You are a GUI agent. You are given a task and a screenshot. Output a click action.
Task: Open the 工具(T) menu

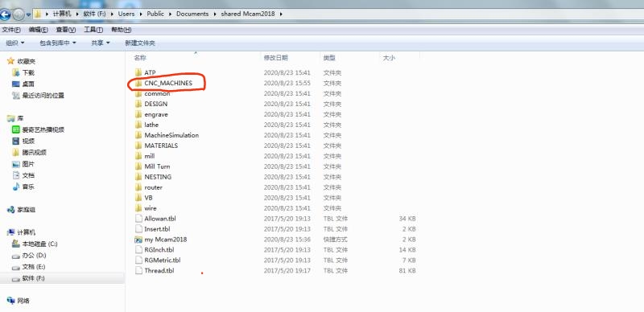[x=93, y=30]
